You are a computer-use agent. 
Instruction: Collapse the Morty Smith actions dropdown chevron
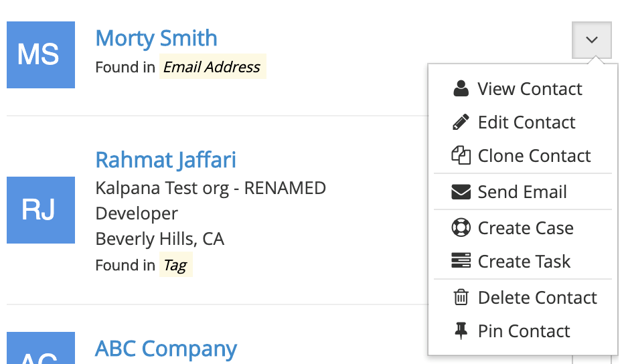(x=592, y=40)
